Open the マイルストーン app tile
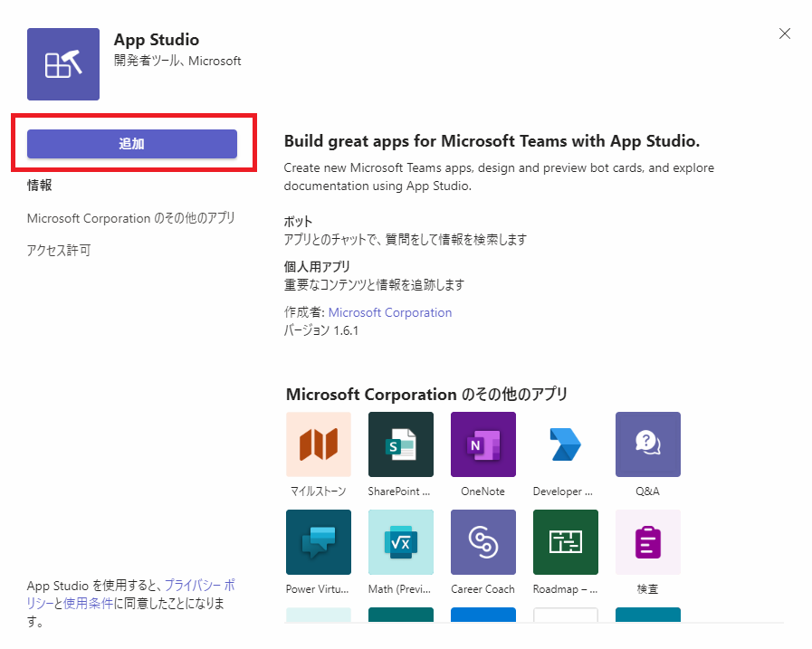This screenshot has height=649, width=812. point(318,444)
